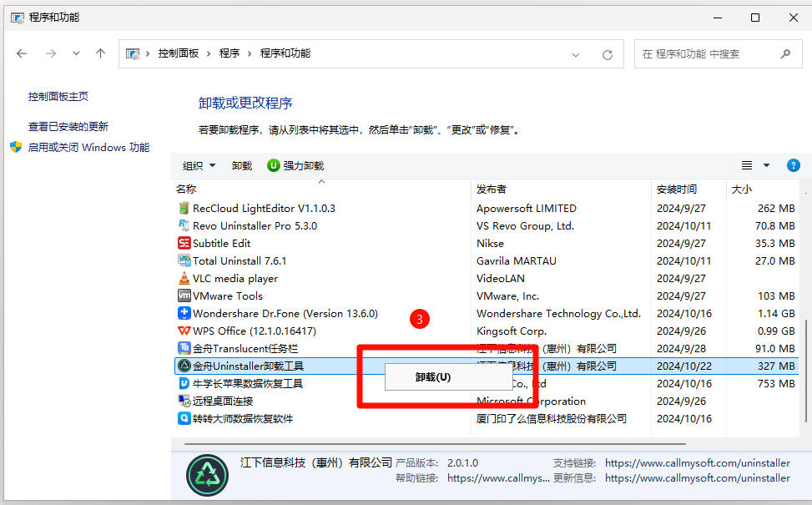Open the 控制面板主页 link
The image size is (812, 505).
coord(58,96)
